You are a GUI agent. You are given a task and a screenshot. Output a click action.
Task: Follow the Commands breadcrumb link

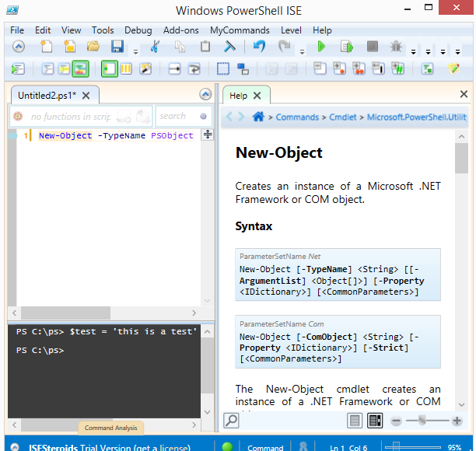297,117
